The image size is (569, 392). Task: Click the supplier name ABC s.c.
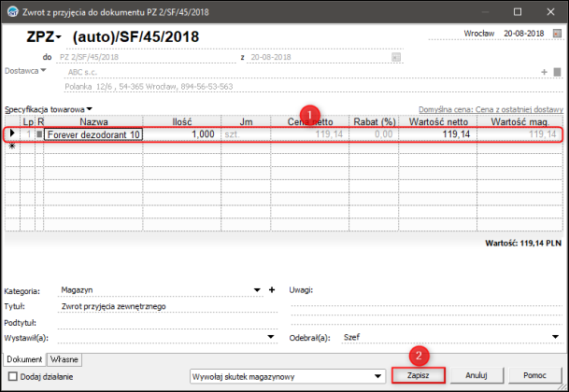click(x=82, y=72)
